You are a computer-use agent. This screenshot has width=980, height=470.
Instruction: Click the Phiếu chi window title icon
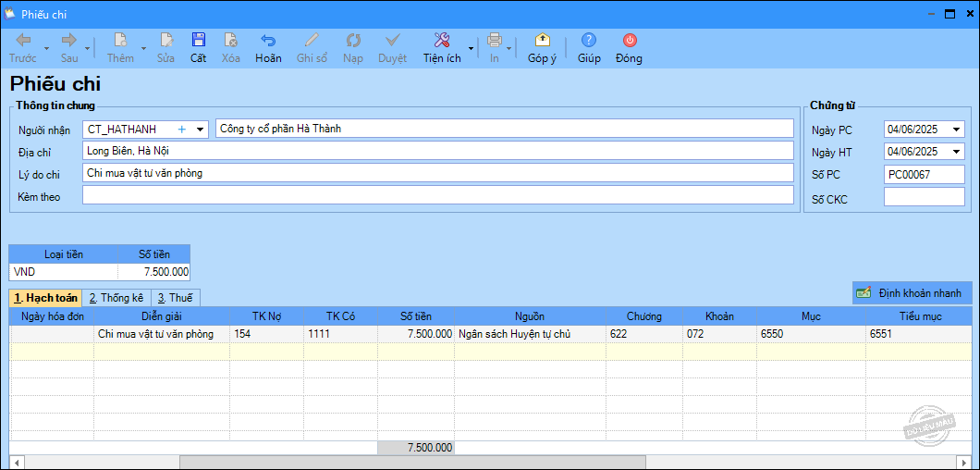[9, 13]
